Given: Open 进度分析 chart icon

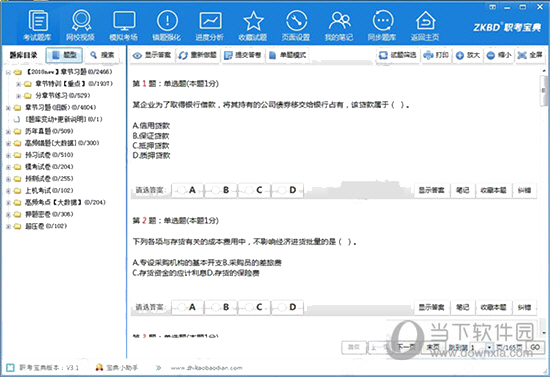Looking at the screenshot, I should (x=210, y=25).
